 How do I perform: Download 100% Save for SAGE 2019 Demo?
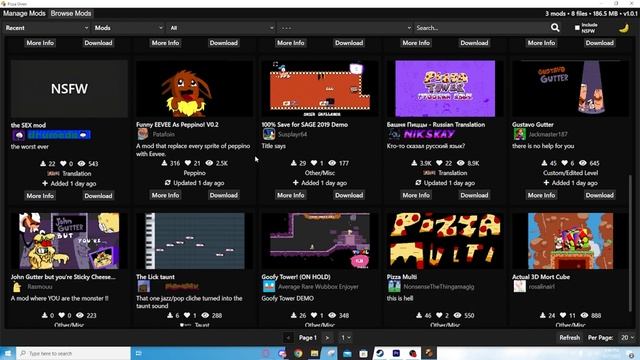coord(349,195)
